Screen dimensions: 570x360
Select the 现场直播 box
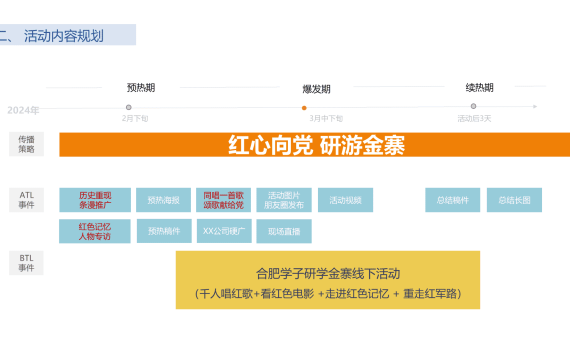284,231
